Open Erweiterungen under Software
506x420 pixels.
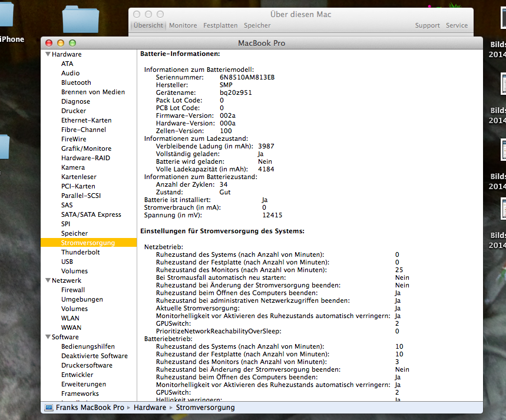(84, 384)
